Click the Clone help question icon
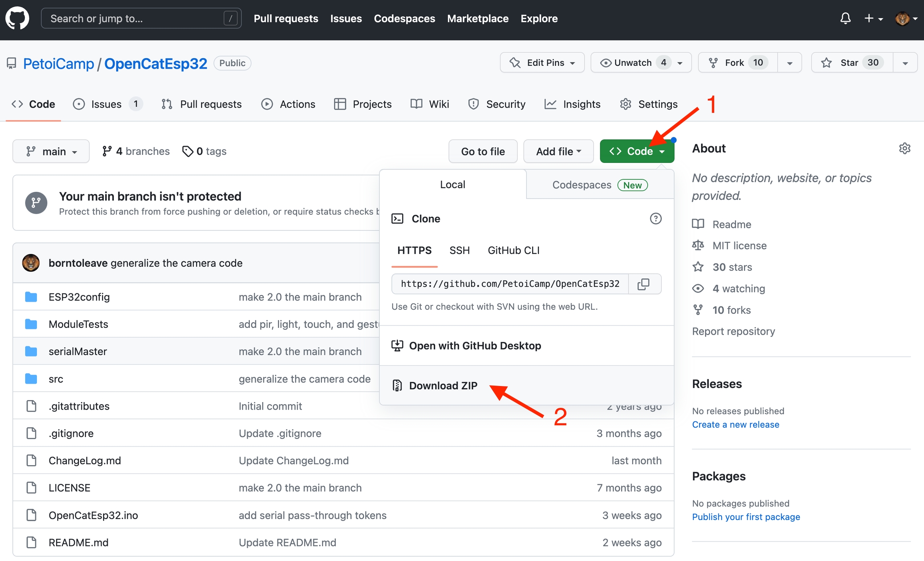The height and width of the screenshot is (561, 924). pos(655,219)
